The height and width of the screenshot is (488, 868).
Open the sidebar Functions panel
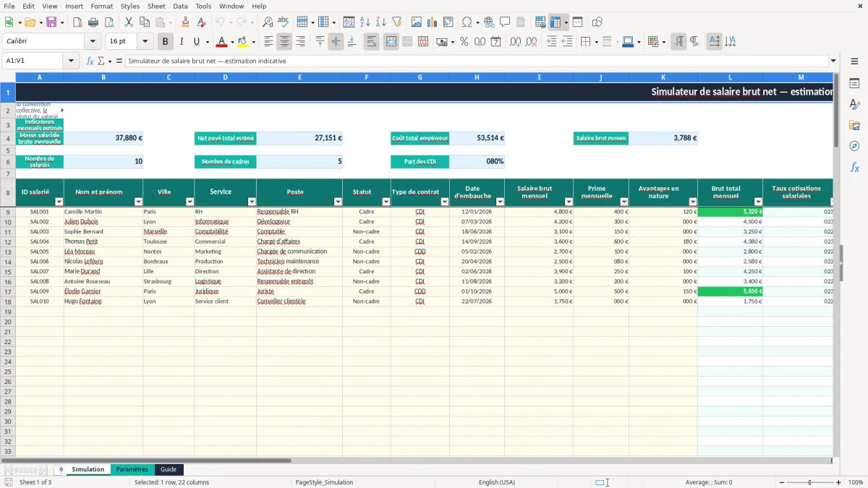click(x=854, y=167)
